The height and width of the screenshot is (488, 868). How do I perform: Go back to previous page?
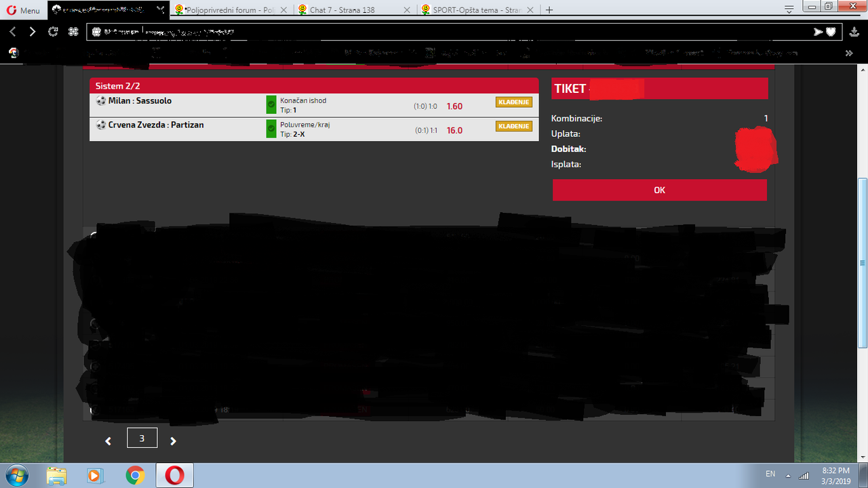coord(13,32)
